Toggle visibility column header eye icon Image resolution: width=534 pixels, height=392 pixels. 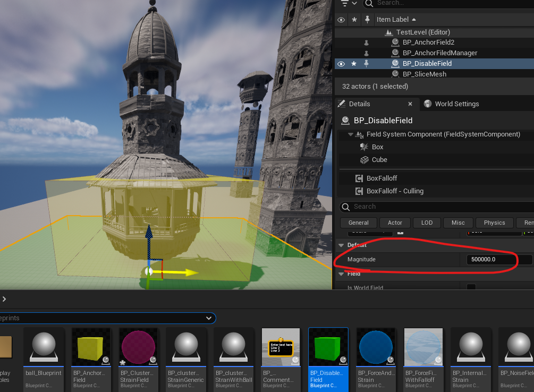[x=341, y=20]
